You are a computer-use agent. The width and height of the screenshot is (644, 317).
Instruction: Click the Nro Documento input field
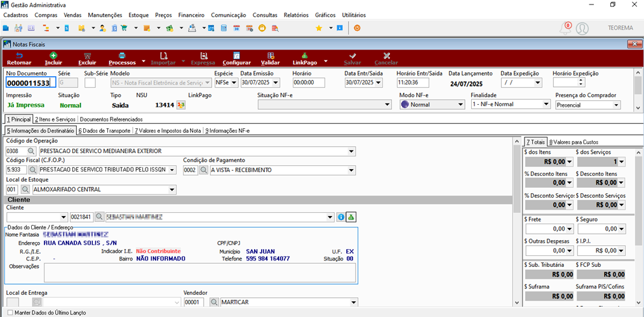[31, 83]
